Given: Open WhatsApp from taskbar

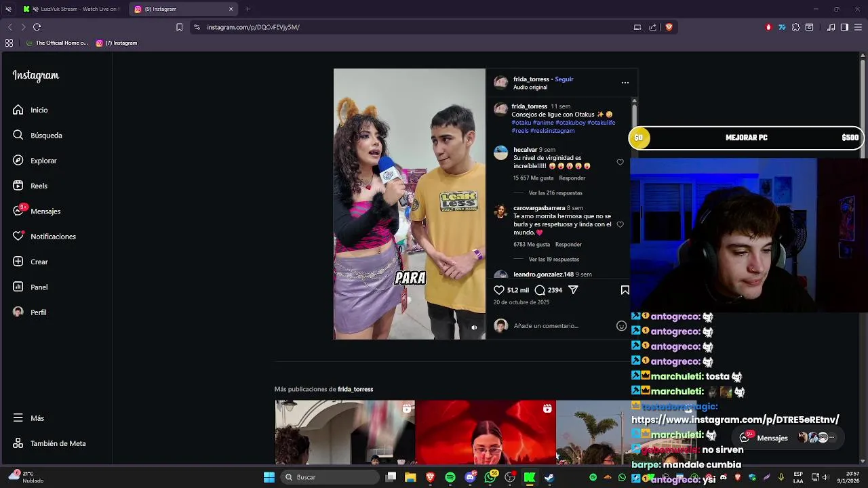Looking at the screenshot, I should click(x=490, y=477).
